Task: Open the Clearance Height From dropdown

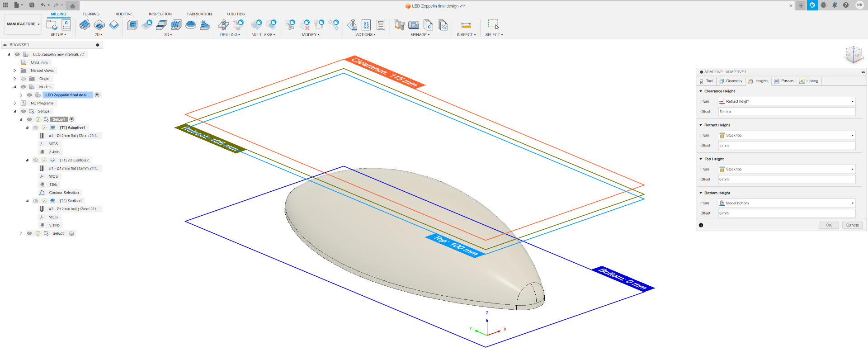Action: pos(787,101)
